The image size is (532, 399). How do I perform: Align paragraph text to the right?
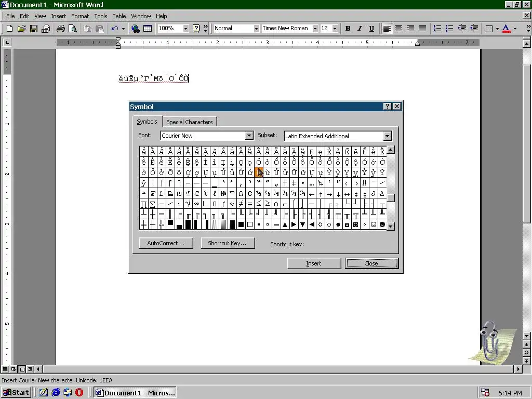(410, 29)
